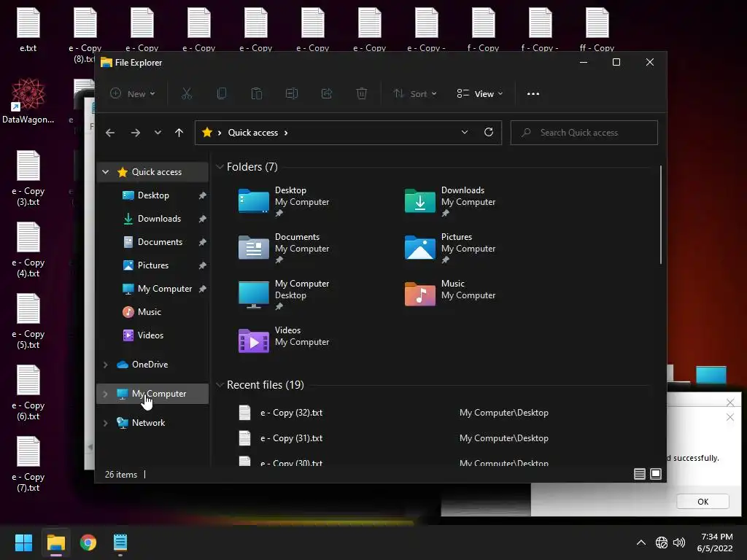Switch to details view icon in status bar

639,474
